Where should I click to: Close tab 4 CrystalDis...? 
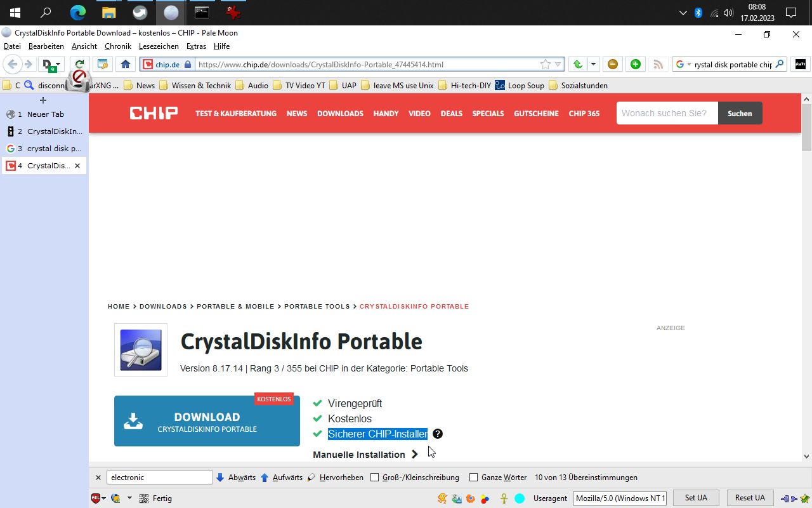[77, 166]
